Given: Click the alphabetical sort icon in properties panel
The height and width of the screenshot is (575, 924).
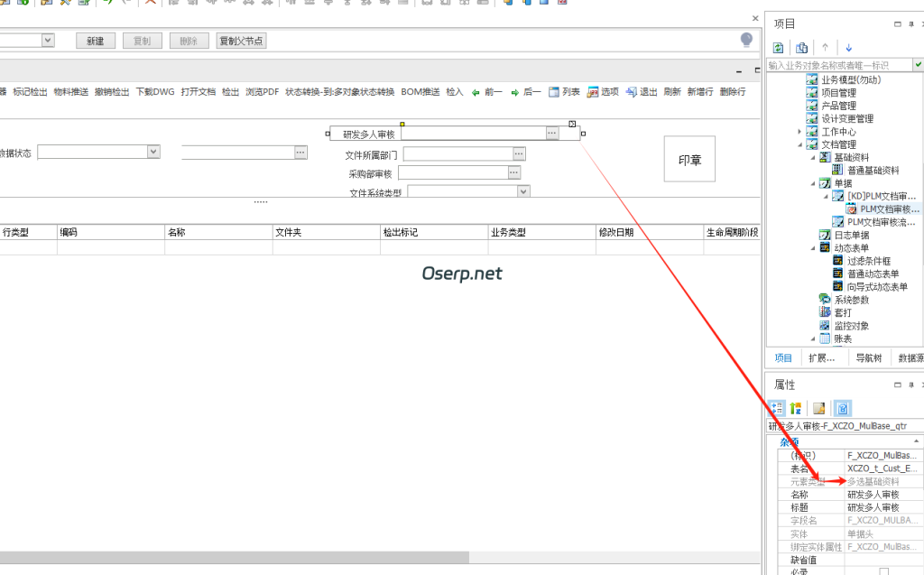Looking at the screenshot, I should click(x=795, y=408).
